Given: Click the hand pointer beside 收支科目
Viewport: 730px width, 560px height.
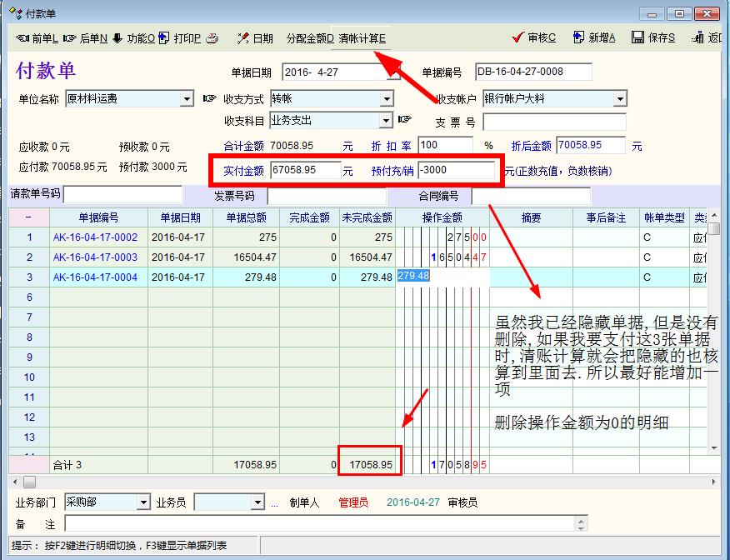Looking at the screenshot, I should (405, 120).
